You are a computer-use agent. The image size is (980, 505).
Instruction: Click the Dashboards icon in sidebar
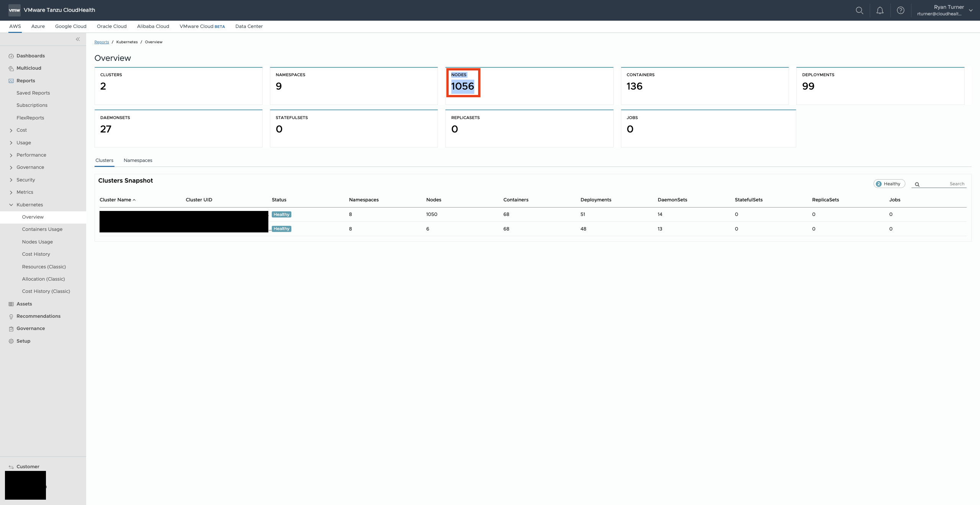11,56
